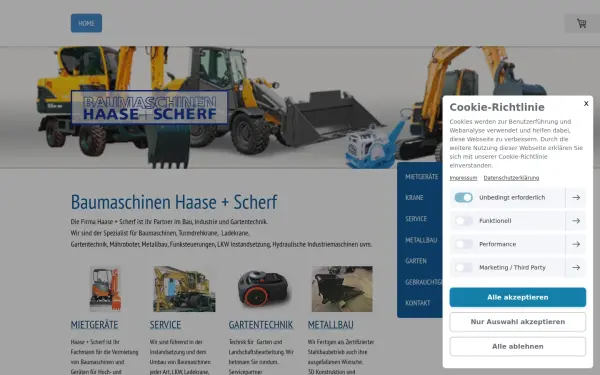Close the Cookie-Richtlinie dialog
This screenshot has height=375, width=600.
point(586,103)
